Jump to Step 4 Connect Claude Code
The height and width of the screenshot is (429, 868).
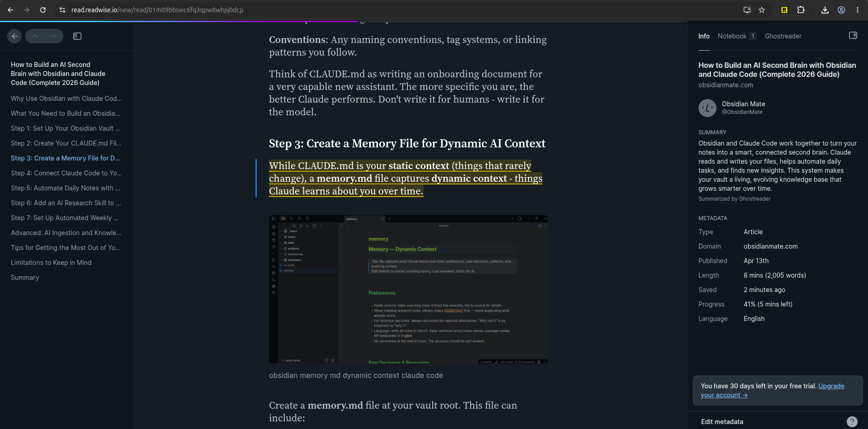pos(66,173)
